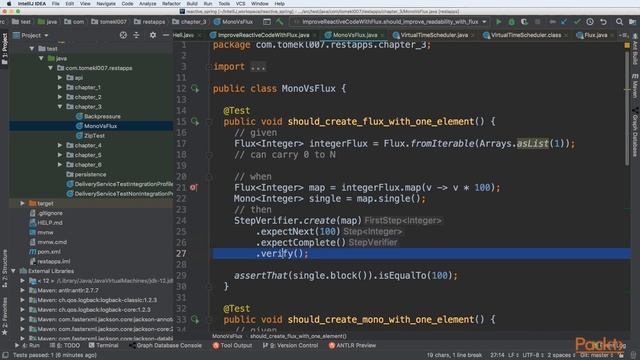Open Graph Database Console tool window
The height and width of the screenshot is (360, 640).
point(165,346)
